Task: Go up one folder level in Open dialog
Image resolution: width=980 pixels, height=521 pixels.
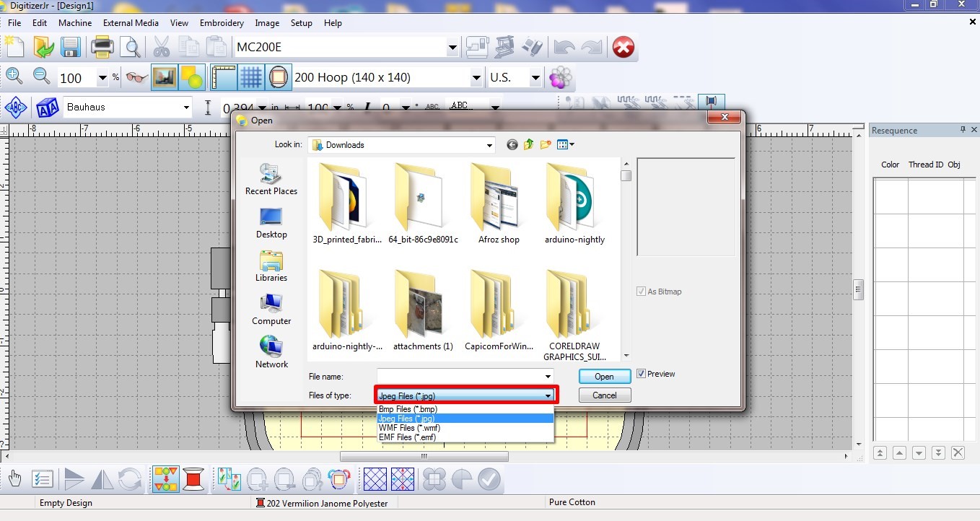Action: coord(529,145)
